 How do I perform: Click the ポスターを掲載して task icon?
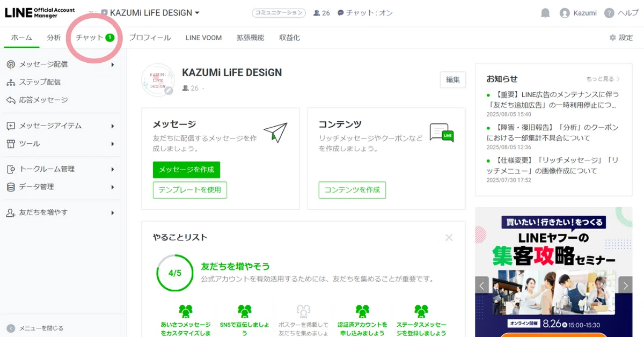303,311
